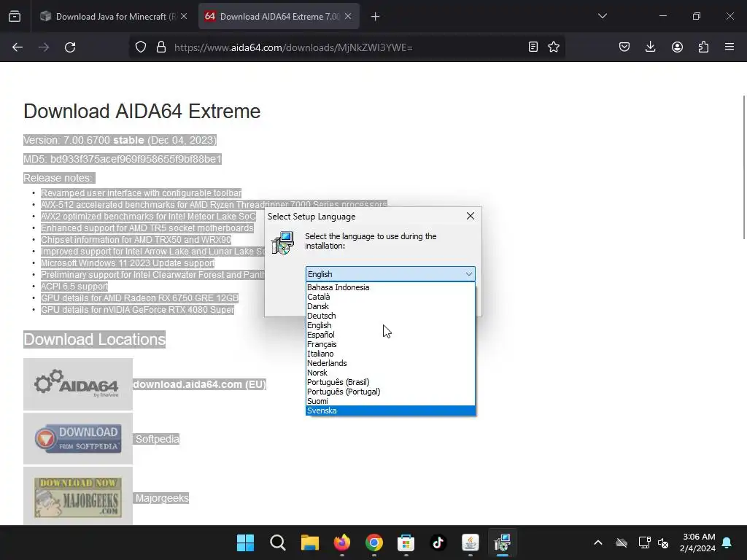This screenshot has width=747, height=560.
Task: Select Português (Brasil) in the list
Action: pos(391,382)
